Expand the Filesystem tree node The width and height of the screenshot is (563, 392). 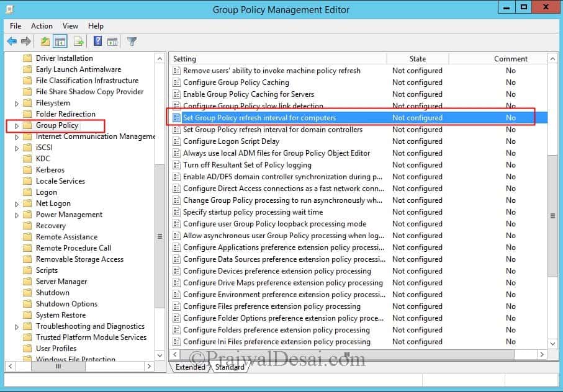[17, 104]
